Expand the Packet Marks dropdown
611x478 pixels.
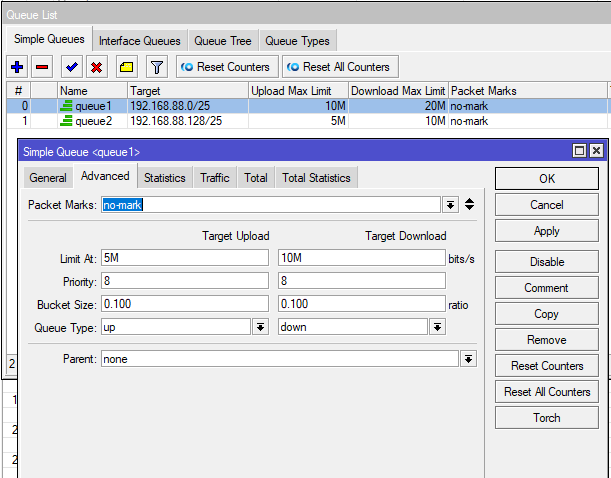coord(450,205)
